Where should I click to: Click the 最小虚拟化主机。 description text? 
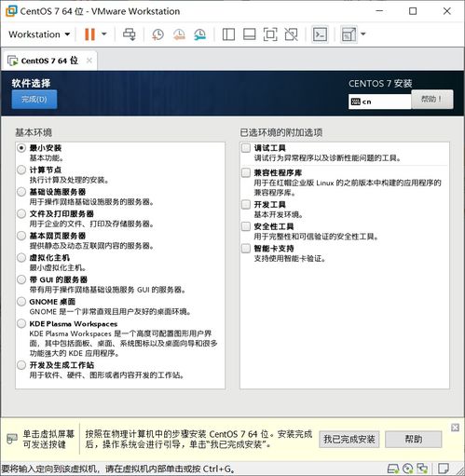pos(58,267)
